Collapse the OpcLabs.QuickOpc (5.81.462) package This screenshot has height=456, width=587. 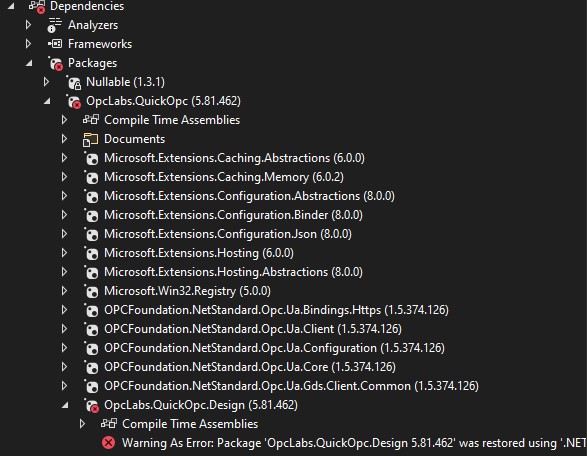point(47,101)
